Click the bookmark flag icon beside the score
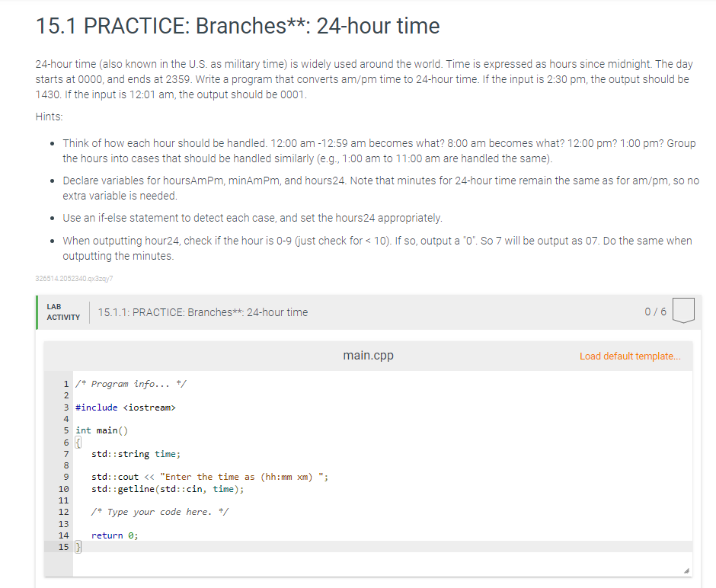 click(682, 310)
